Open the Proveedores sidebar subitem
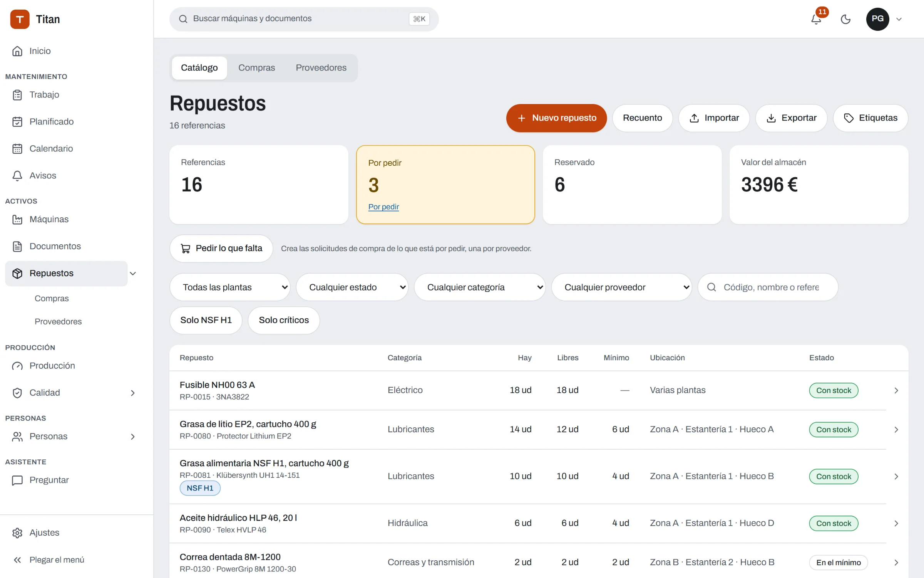 [58, 321]
